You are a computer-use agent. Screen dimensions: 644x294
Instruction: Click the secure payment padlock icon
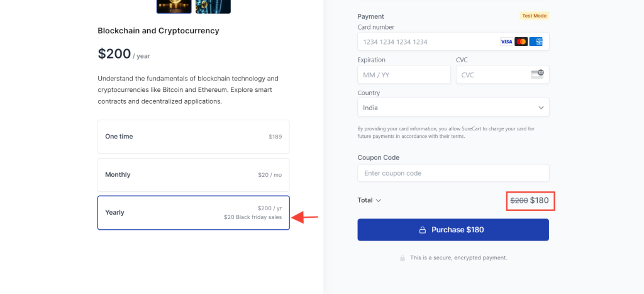click(402, 258)
